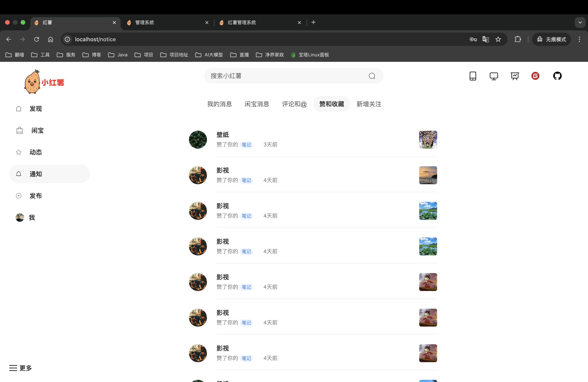Click the translate page icon
Screen dimensions: 588x382
pos(486,39)
